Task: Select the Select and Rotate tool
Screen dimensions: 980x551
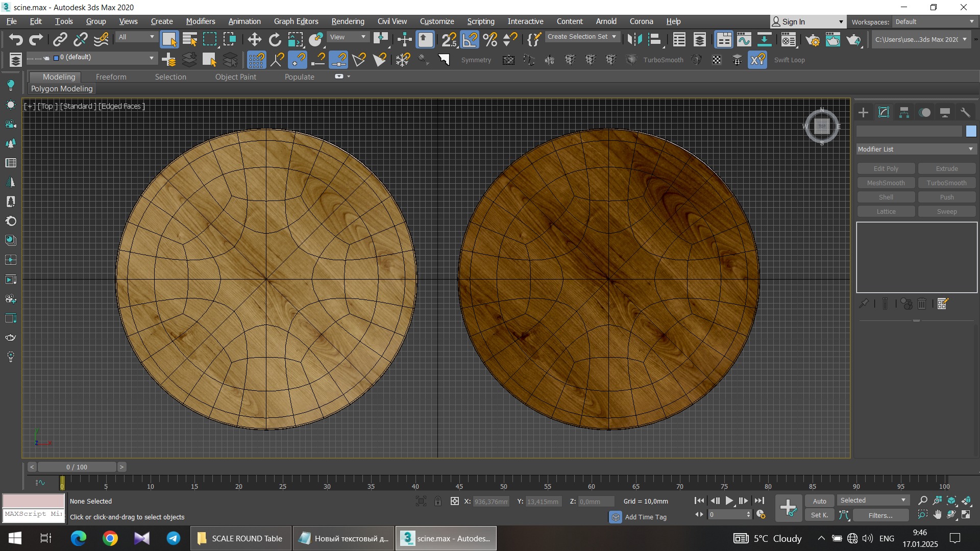Action: tap(275, 39)
